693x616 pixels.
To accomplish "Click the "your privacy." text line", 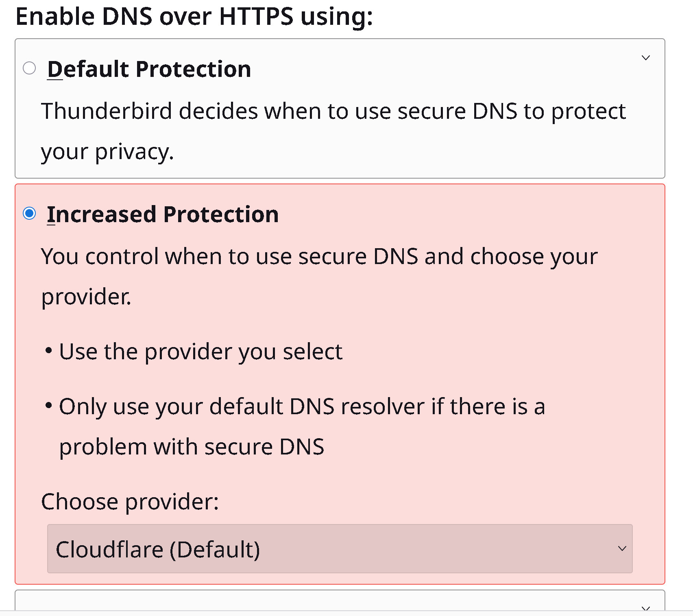I will [x=107, y=151].
